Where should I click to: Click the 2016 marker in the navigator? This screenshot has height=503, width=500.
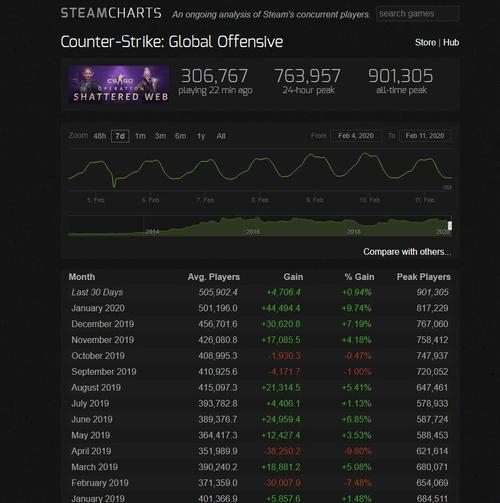click(x=253, y=232)
